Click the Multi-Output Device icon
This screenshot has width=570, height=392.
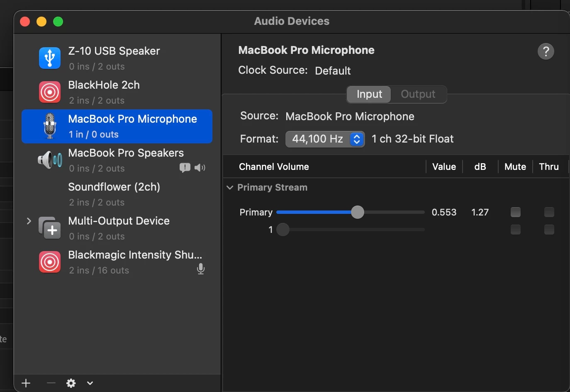50,228
